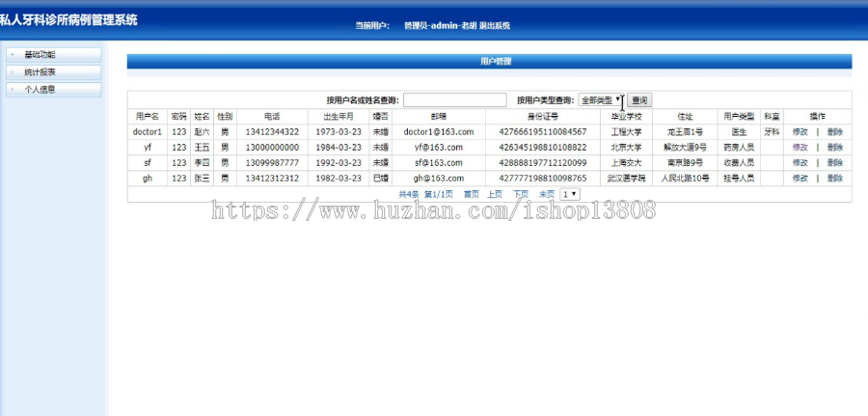The width and height of the screenshot is (868, 416).
Task: Focus the username or name search field
Action: tap(454, 100)
